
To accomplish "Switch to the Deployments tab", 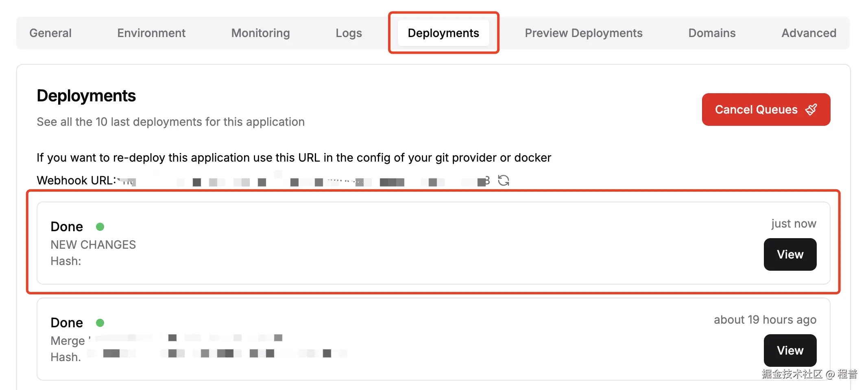I will 443,33.
